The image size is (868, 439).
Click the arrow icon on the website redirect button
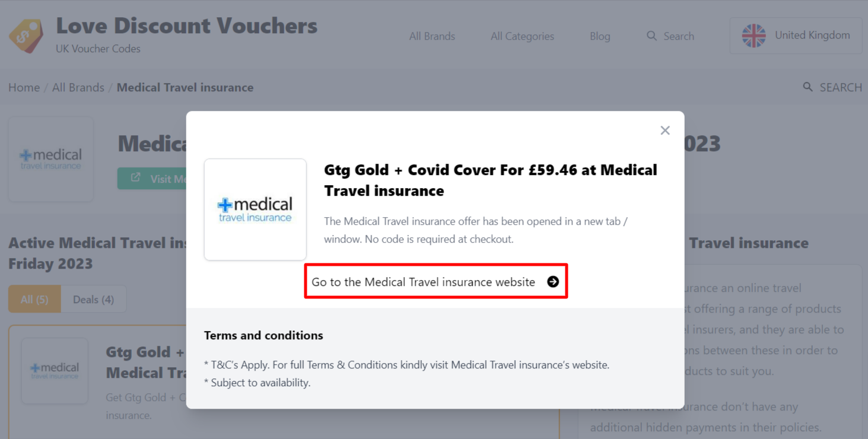[552, 282]
